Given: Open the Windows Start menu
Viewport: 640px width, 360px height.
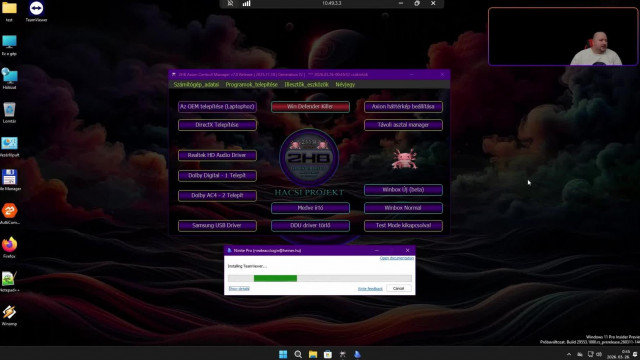Looking at the screenshot, I should 283,354.
